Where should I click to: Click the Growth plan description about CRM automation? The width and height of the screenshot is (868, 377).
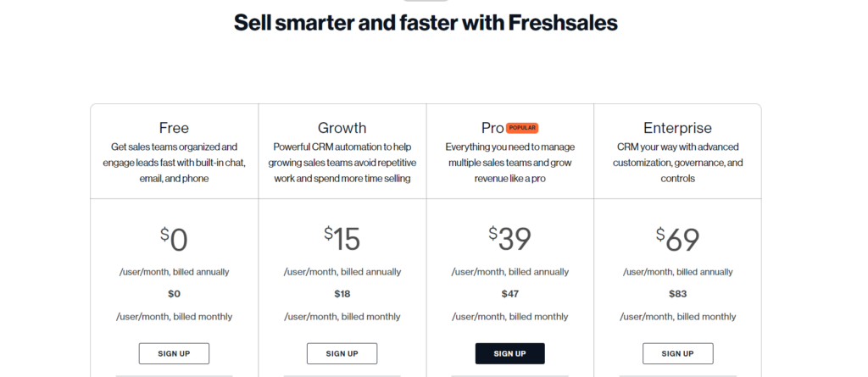(x=342, y=163)
